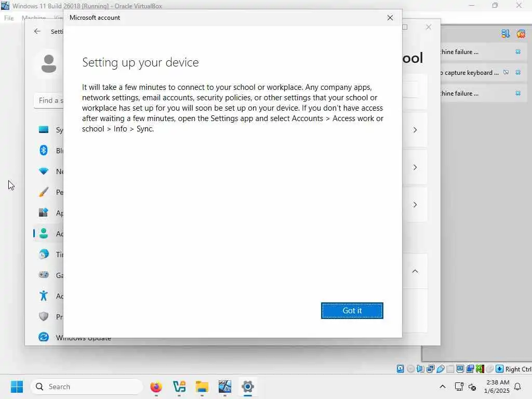
Task: Click the tray network icon
Action: (x=459, y=387)
